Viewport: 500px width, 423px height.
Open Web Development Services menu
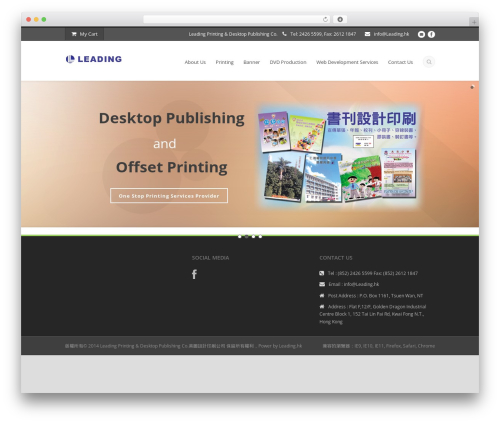pos(347,62)
